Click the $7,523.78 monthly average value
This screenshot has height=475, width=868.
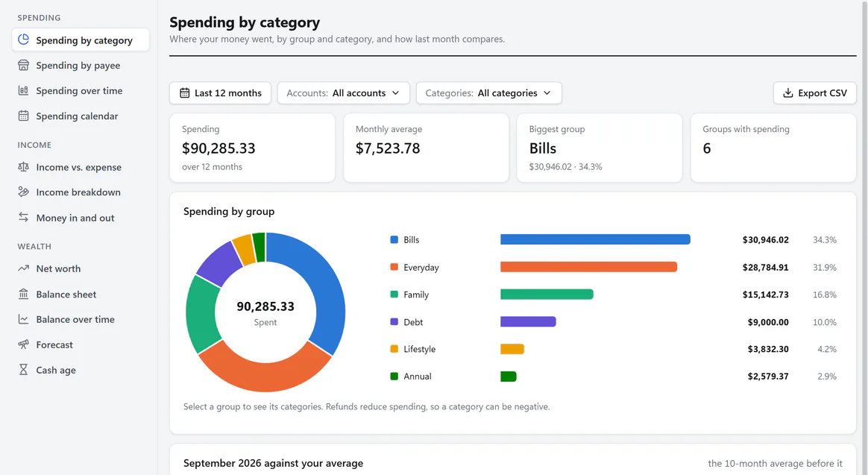tap(388, 148)
